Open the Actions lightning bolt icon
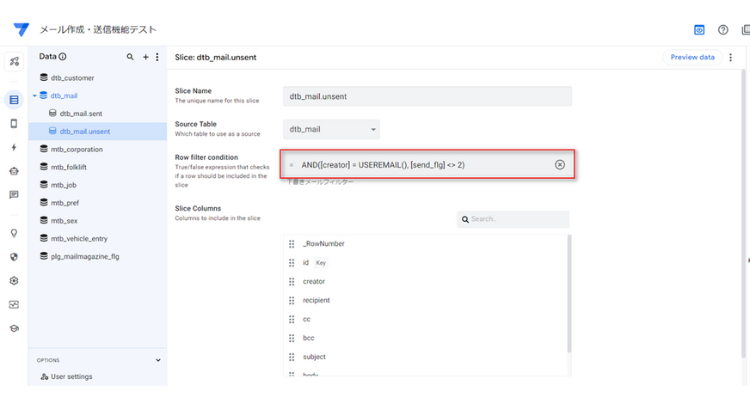The height and width of the screenshot is (400, 750). 14,147
